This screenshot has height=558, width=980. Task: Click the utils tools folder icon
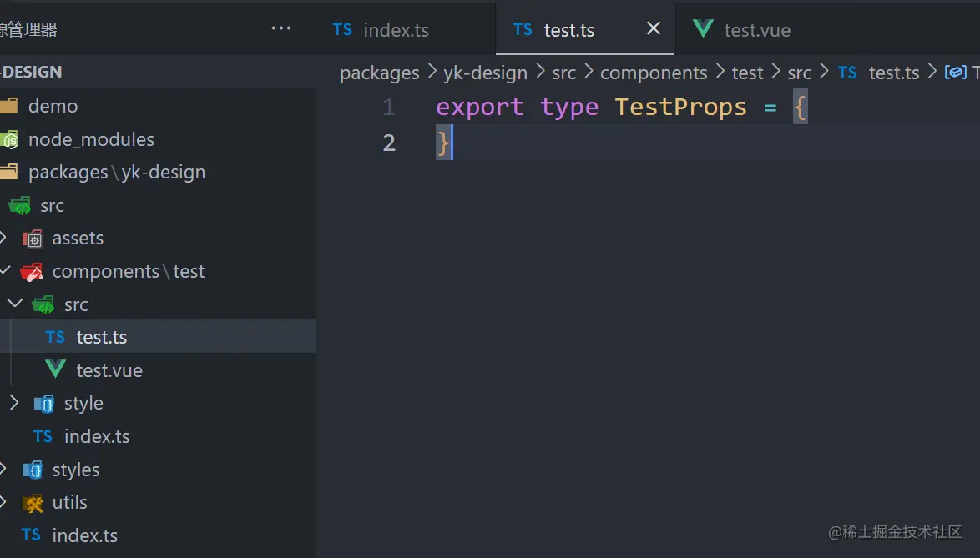[33, 503]
